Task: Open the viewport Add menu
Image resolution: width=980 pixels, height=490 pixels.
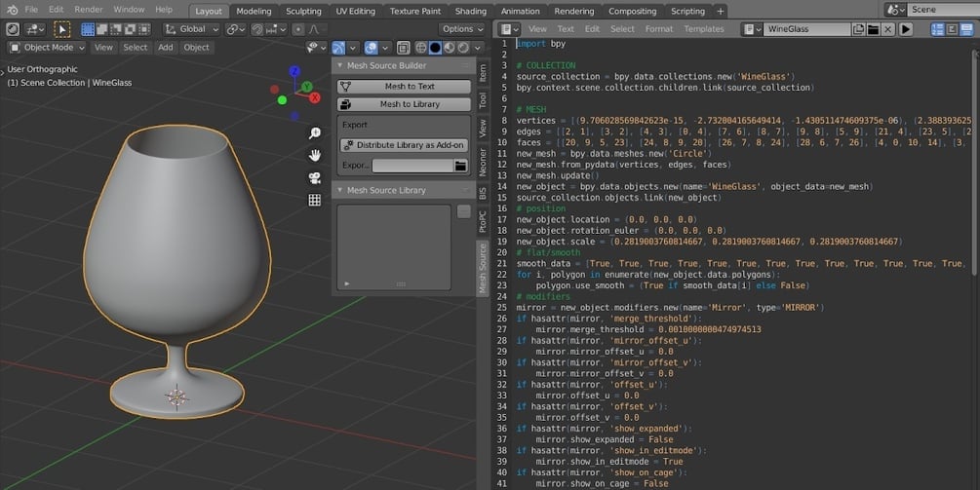Action: coord(165,48)
